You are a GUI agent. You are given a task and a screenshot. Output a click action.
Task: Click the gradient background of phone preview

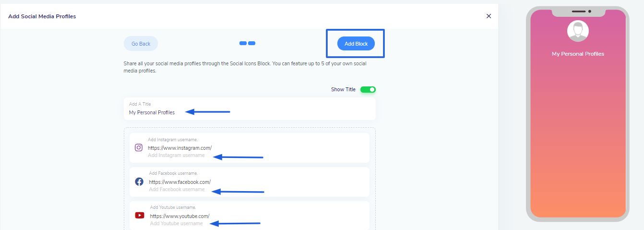point(578,144)
